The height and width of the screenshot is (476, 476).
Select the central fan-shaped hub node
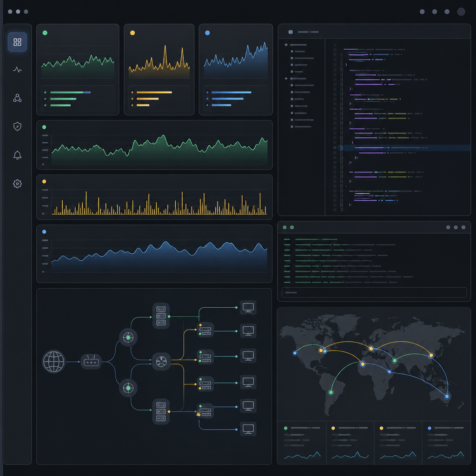pyautogui.click(x=161, y=361)
